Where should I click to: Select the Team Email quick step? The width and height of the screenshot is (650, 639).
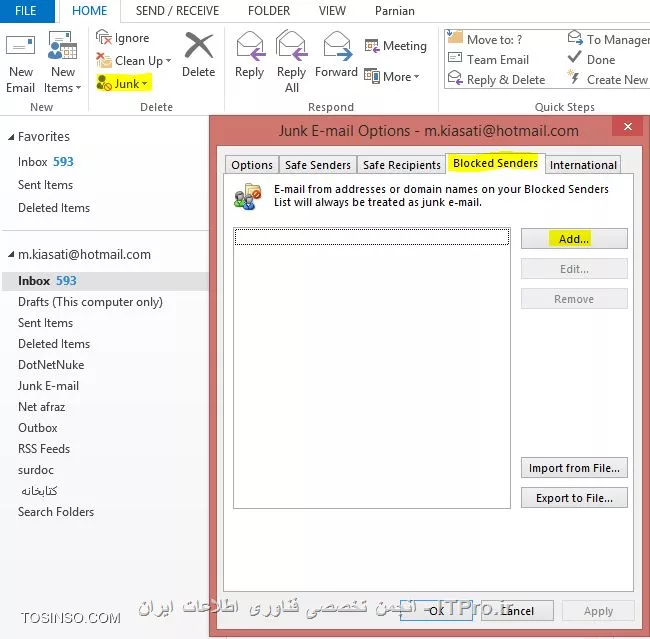[x=488, y=59]
